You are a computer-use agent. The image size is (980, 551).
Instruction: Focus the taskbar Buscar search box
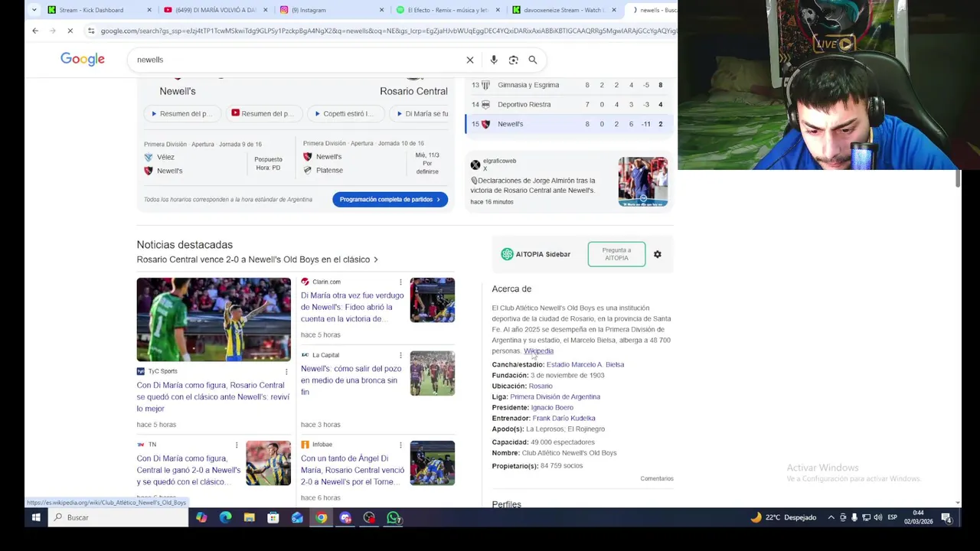(118, 517)
